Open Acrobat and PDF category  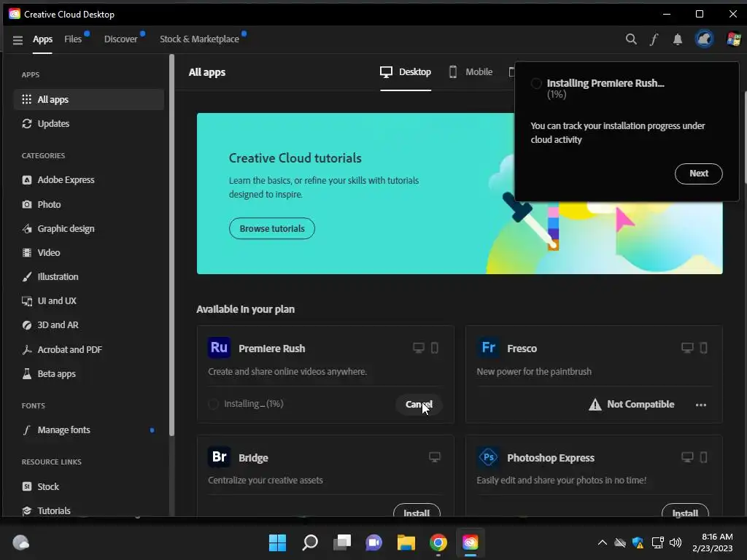point(88,349)
